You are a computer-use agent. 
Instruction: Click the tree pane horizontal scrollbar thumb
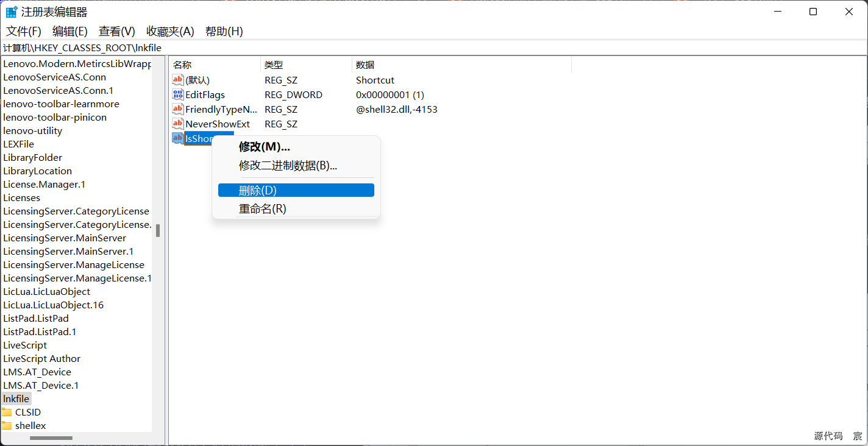51,438
